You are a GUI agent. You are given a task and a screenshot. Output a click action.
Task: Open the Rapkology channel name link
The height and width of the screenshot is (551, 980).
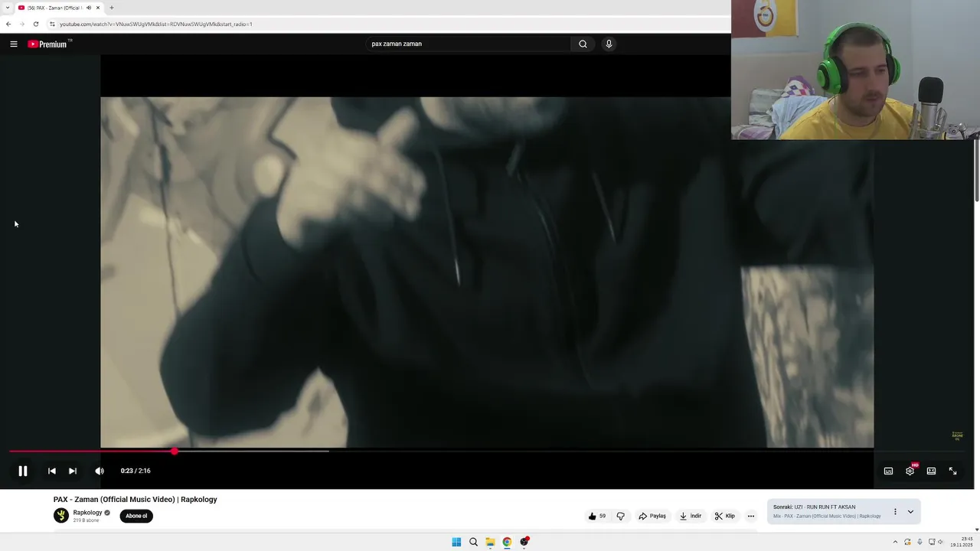click(x=87, y=513)
